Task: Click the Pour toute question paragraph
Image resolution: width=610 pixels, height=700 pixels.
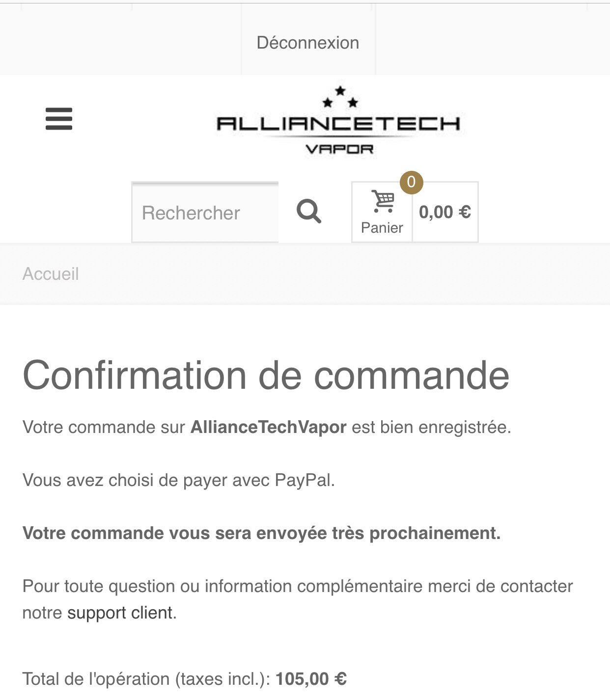Action: (x=298, y=587)
